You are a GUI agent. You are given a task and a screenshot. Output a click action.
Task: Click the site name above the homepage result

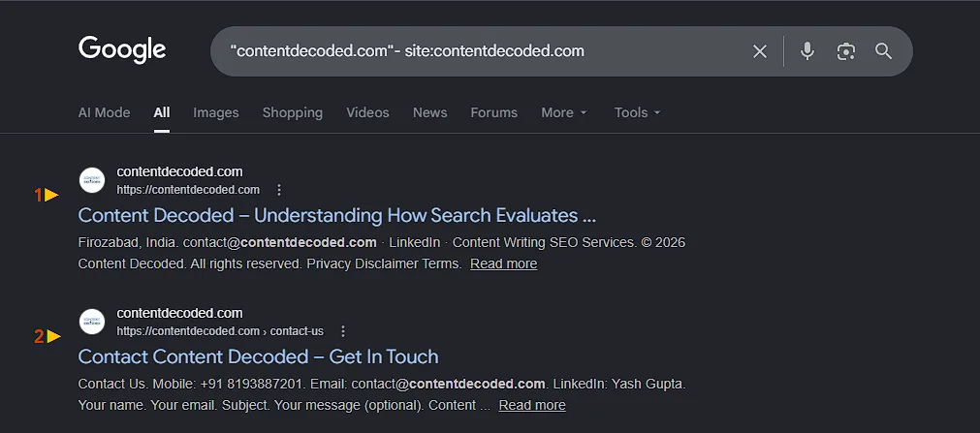coord(179,171)
